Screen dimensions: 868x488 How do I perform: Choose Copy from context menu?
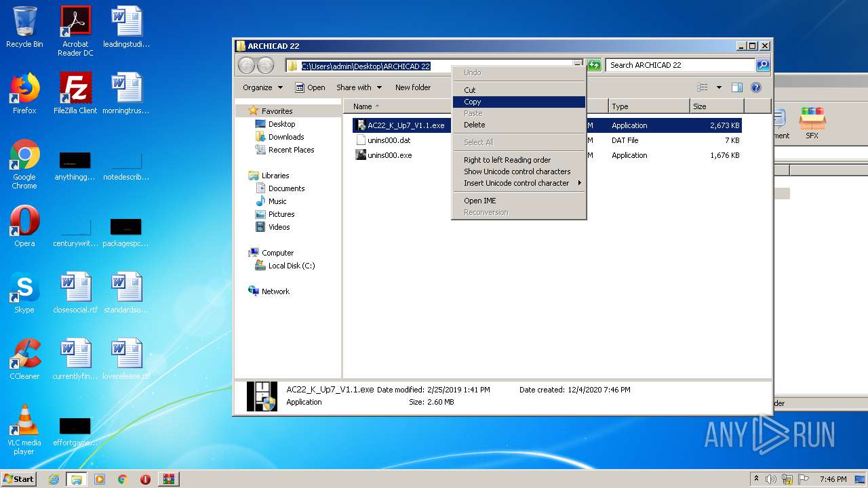(x=519, y=102)
